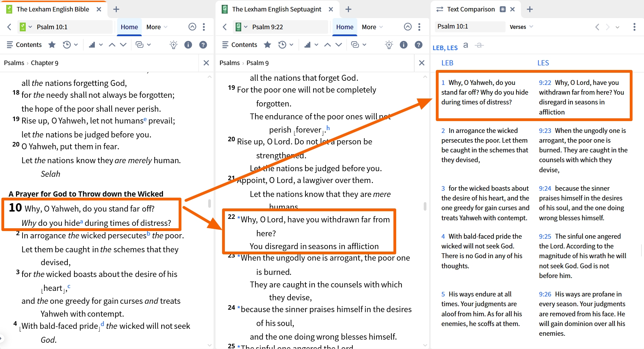Favorite the Septuagint passage with the star
This screenshot has width=644, height=349.
pos(268,45)
